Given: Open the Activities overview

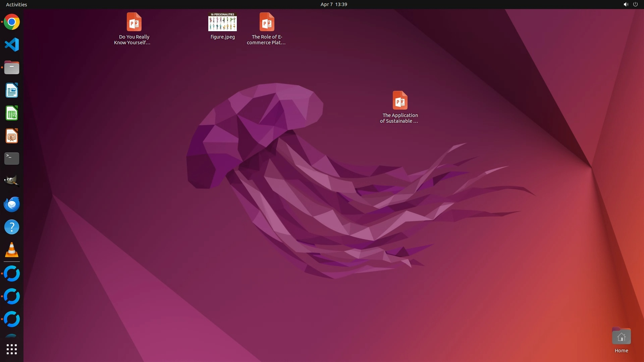Looking at the screenshot, I should tap(16, 4).
